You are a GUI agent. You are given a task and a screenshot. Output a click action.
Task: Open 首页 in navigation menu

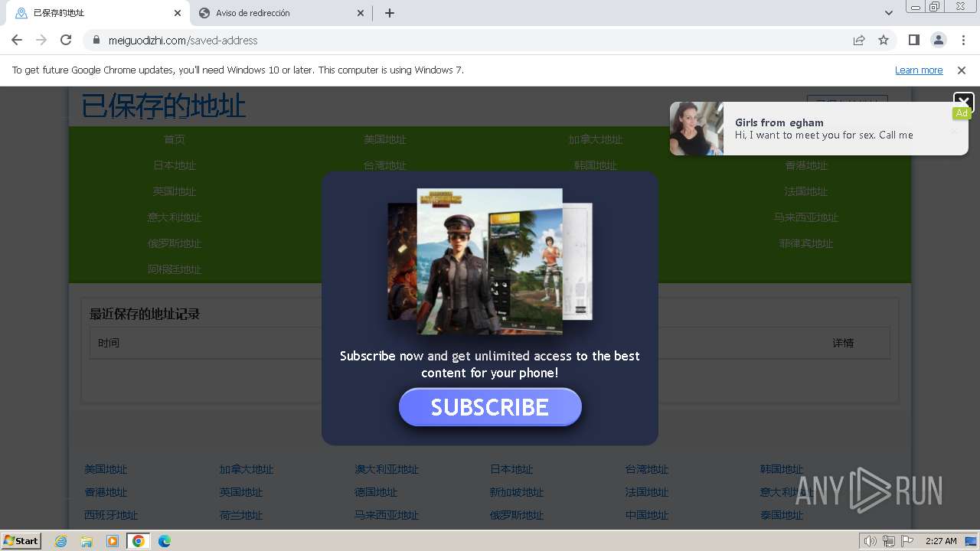(x=175, y=139)
